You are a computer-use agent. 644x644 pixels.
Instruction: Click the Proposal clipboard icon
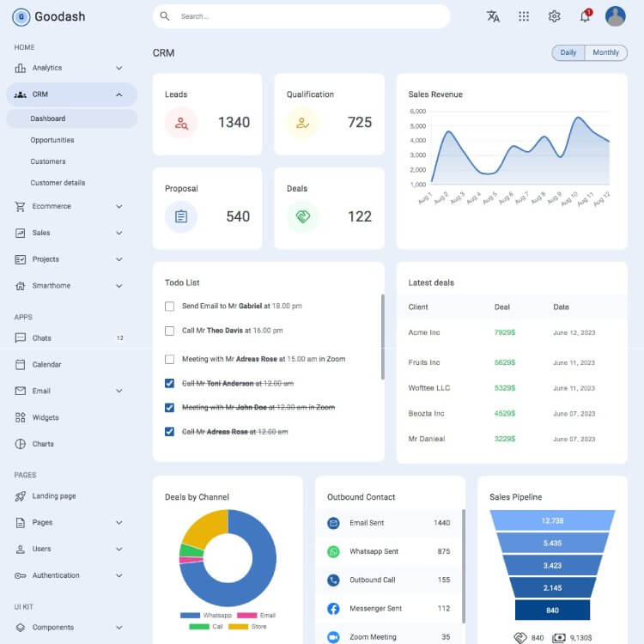pos(181,216)
